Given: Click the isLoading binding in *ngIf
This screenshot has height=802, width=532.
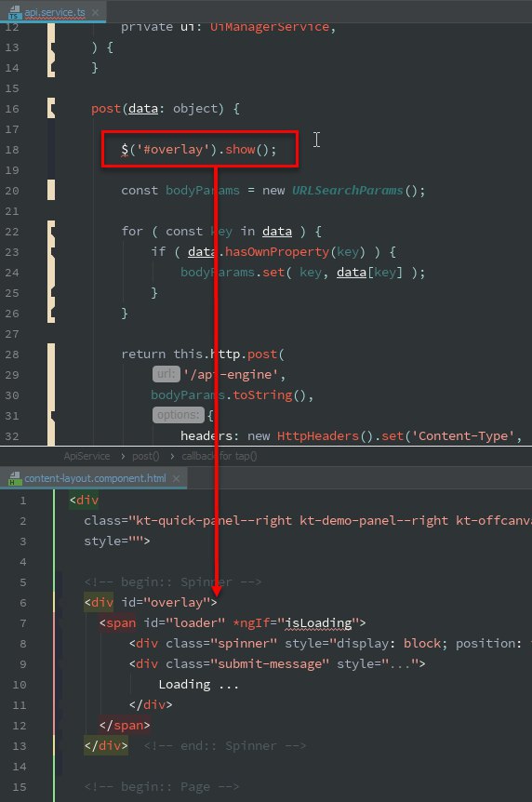Looking at the screenshot, I should (x=318, y=623).
